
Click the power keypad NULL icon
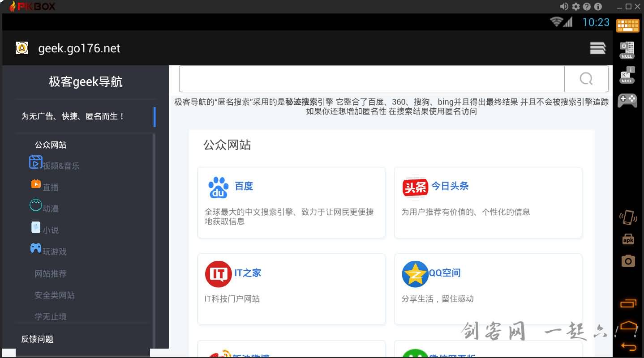627,50
